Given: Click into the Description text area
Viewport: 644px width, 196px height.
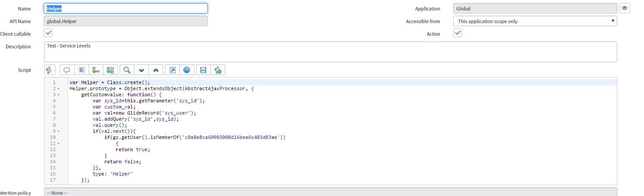Looking at the screenshot, I should pos(331,52).
